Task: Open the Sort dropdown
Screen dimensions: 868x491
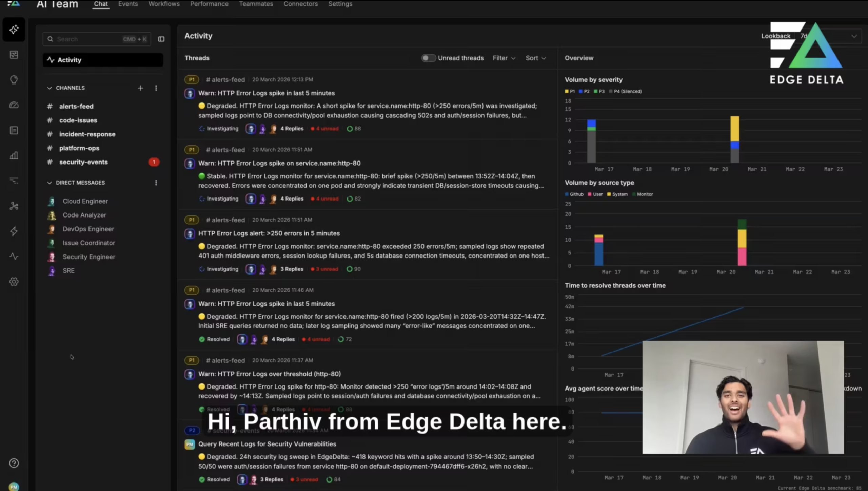Action: pos(535,58)
